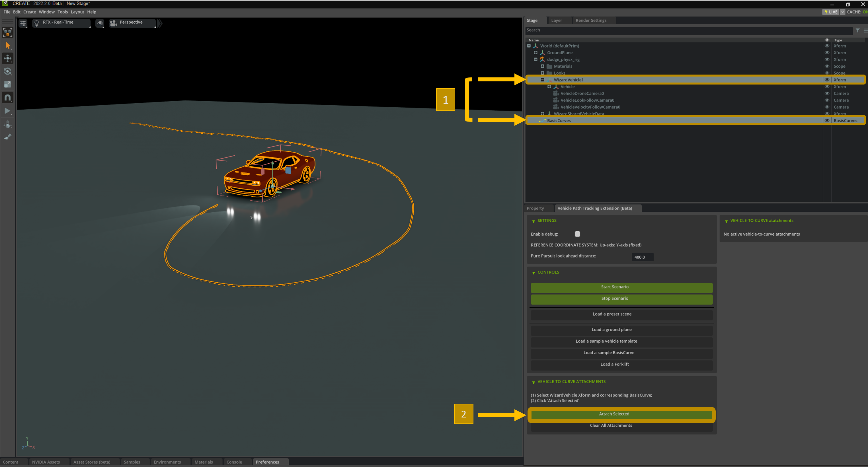Click the Play simulation button
This screenshot has width=868, height=467.
pyautogui.click(x=7, y=111)
